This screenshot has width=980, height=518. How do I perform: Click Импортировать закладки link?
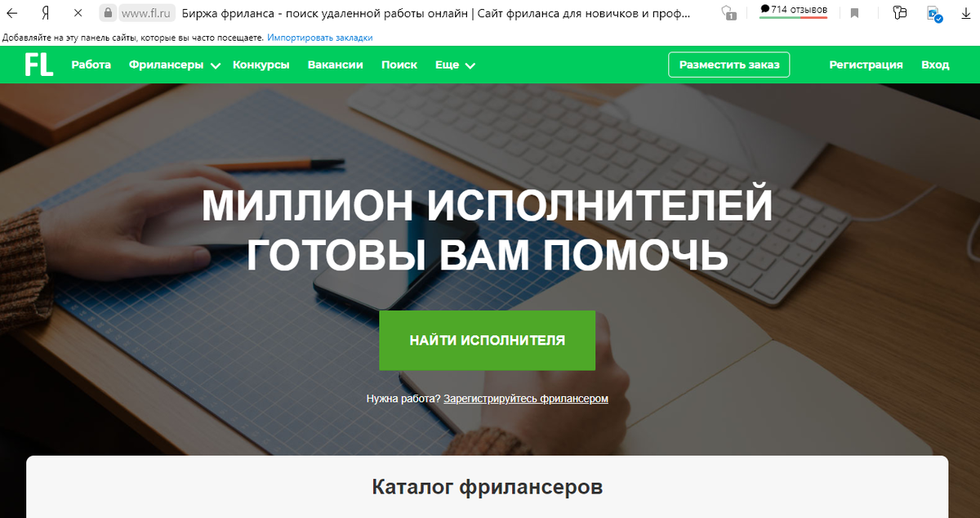coord(319,38)
